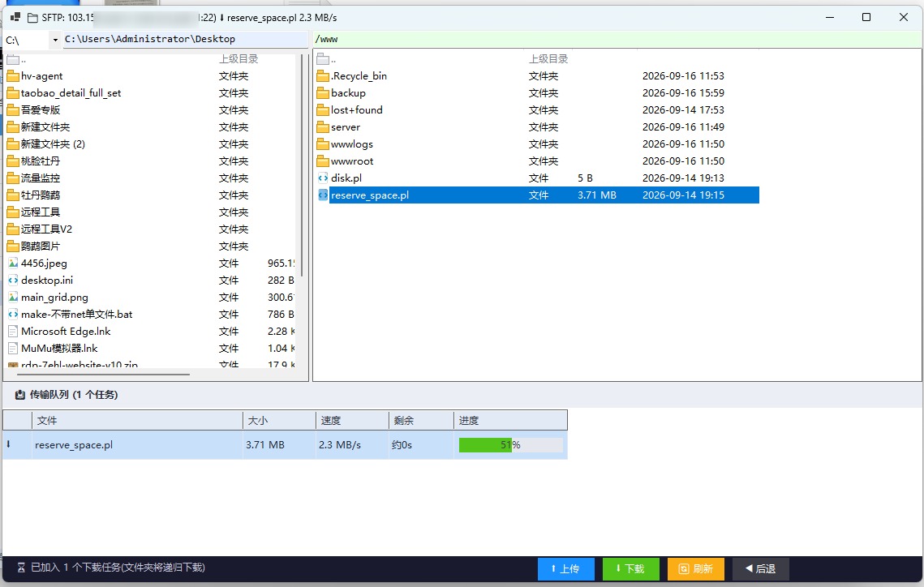
Task: Click the 大小 column header in queue
Action: coord(279,420)
